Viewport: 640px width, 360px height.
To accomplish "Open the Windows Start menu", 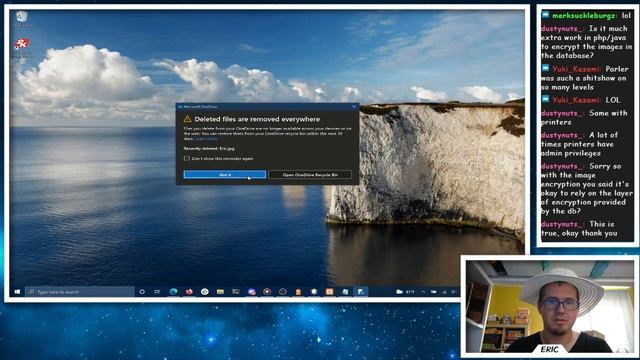I will pos(17,292).
